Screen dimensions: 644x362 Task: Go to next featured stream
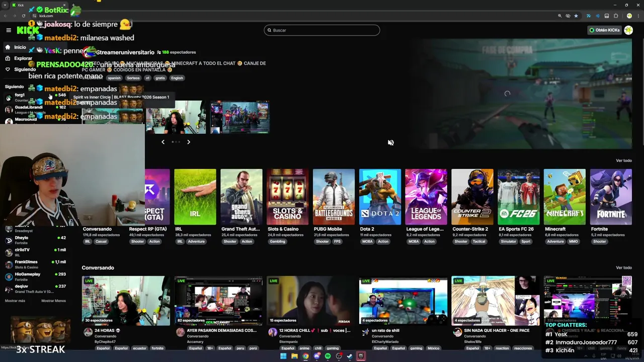pyautogui.click(x=189, y=142)
